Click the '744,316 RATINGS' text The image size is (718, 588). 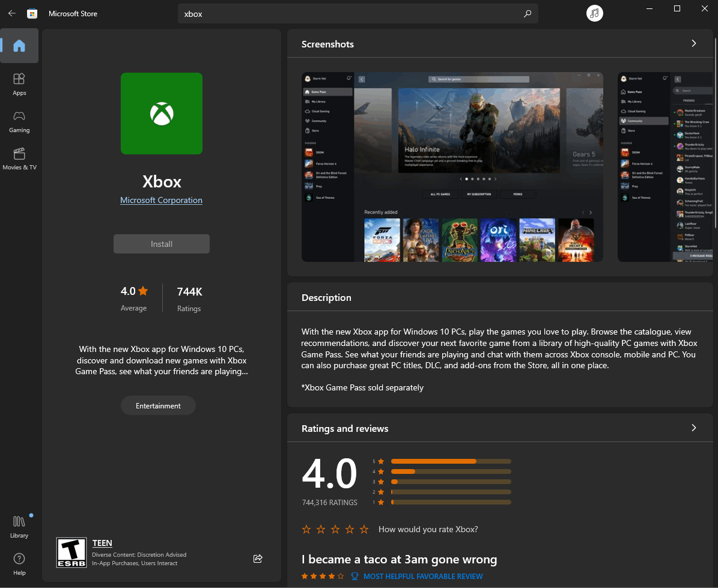click(329, 503)
